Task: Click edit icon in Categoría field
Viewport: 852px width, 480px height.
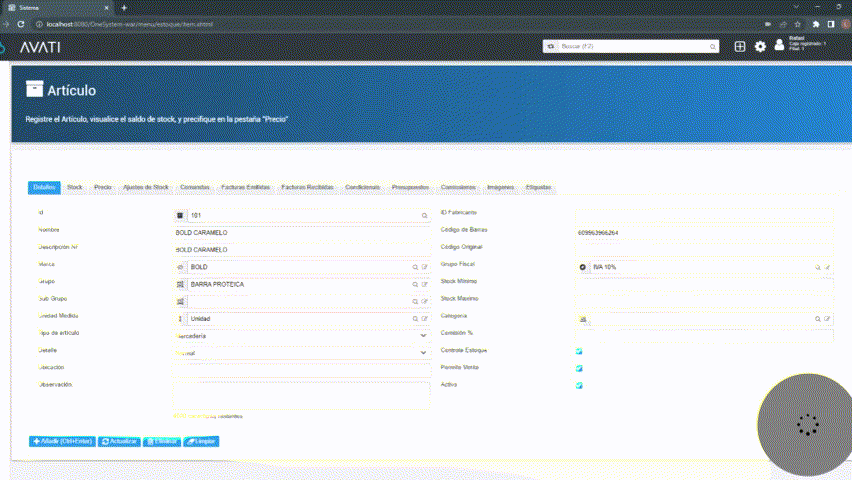Action: tap(828, 319)
